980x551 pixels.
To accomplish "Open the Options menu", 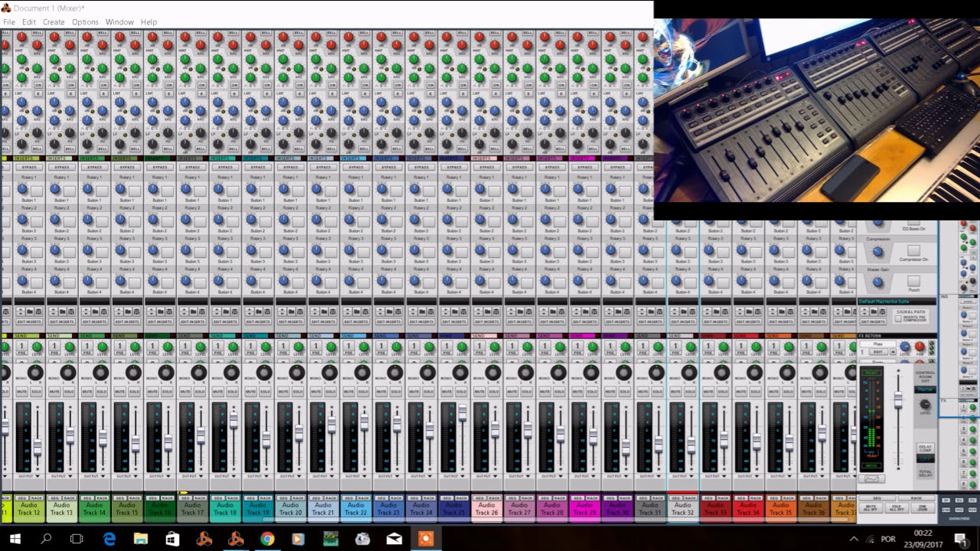I will [x=85, y=22].
